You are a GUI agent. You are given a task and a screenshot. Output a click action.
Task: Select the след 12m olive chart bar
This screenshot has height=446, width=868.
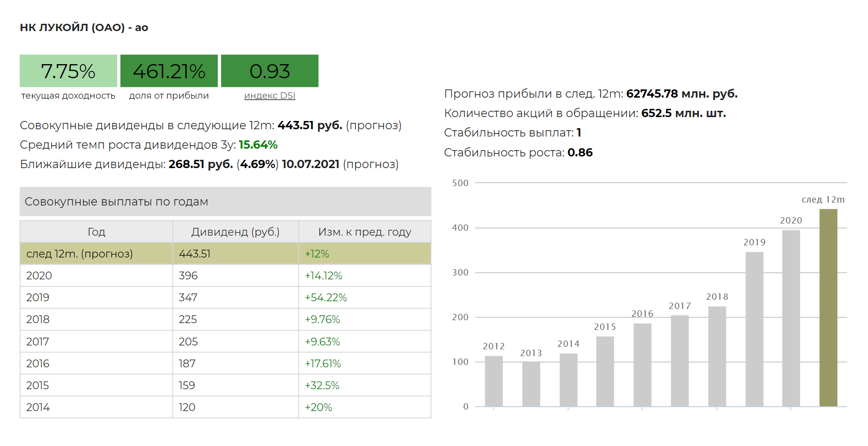click(828, 308)
